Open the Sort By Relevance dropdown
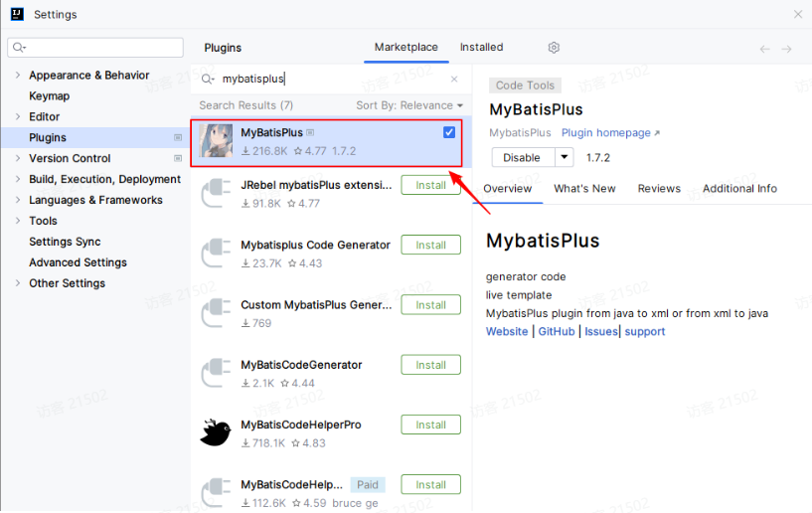This screenshot has height=513, width=812. coord(409,105)
